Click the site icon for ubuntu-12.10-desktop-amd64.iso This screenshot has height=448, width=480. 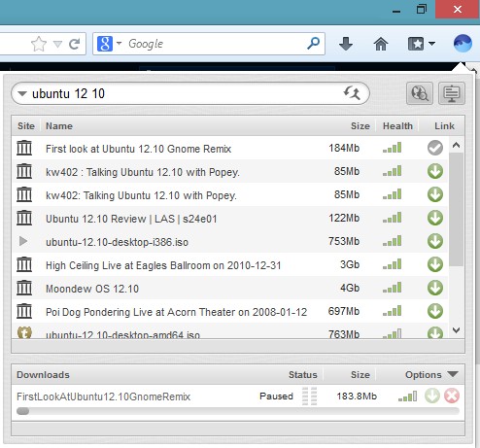point(24,332)
